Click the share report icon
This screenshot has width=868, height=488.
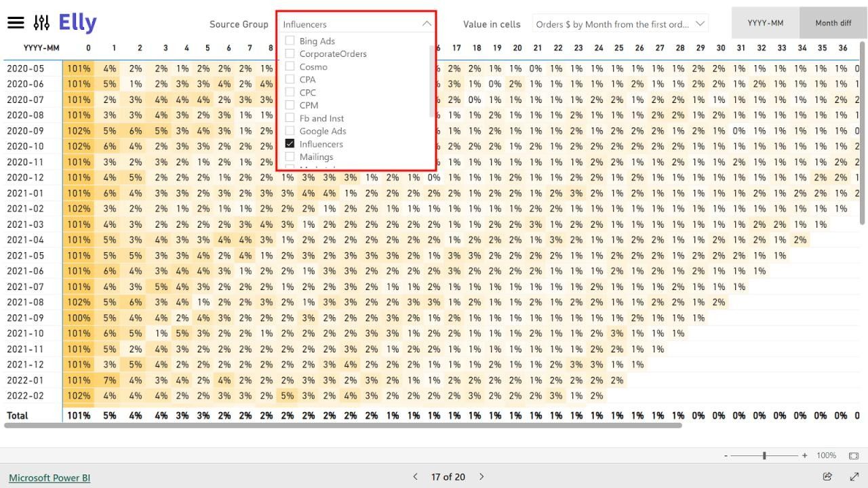[827, 476]
